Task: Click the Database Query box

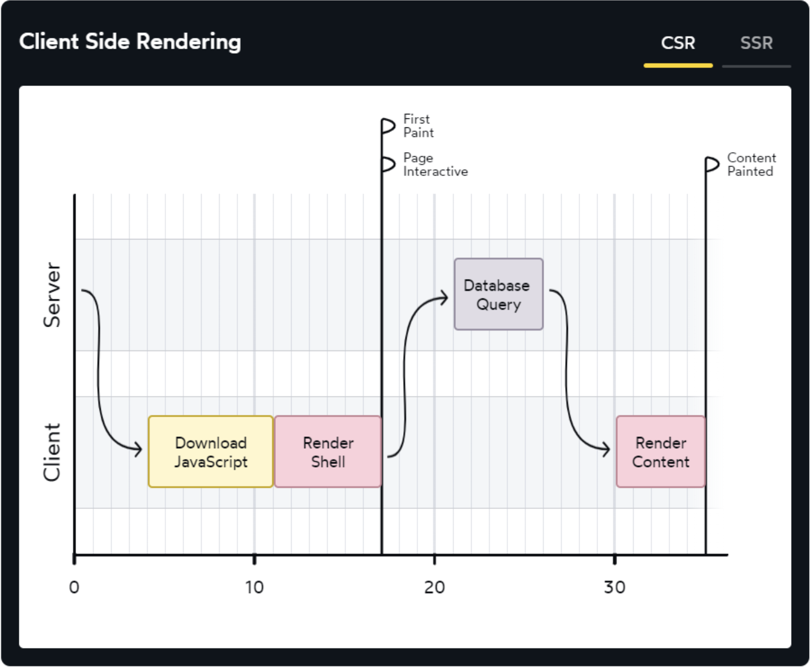Action: [x=499, y=295]
